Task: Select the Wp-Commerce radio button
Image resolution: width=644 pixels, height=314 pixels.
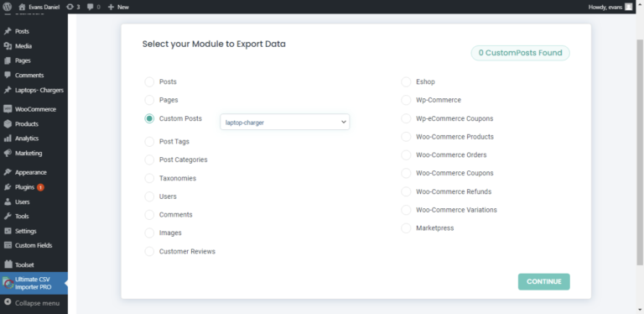Action: point(406,100)
